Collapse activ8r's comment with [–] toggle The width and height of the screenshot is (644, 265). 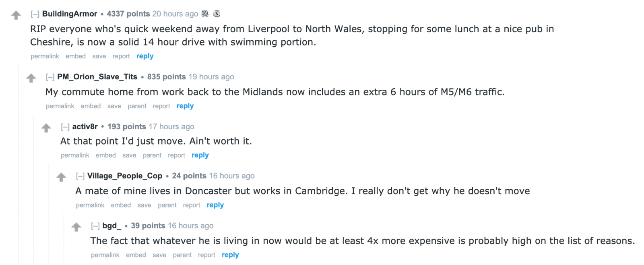click(x=65, y=127)
